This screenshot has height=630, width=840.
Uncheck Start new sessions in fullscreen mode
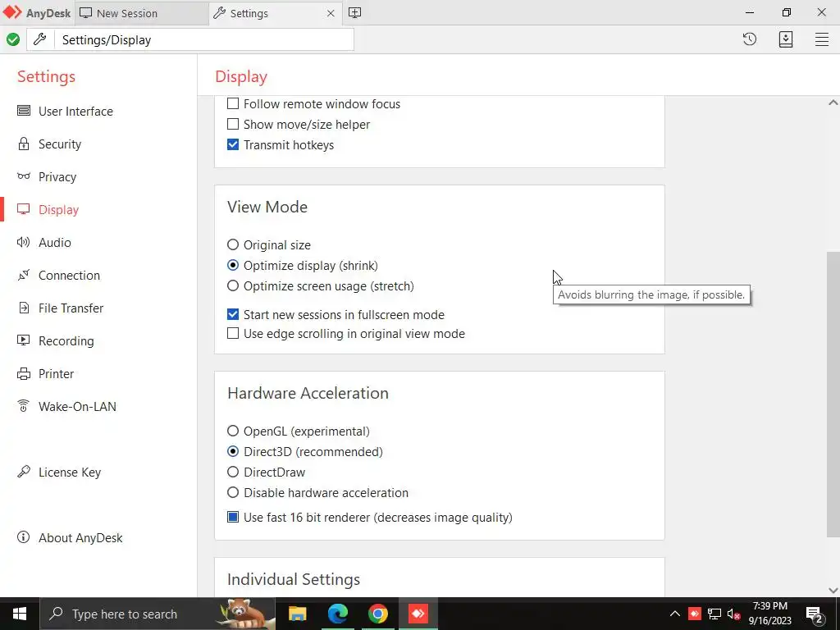pos(233,314)
